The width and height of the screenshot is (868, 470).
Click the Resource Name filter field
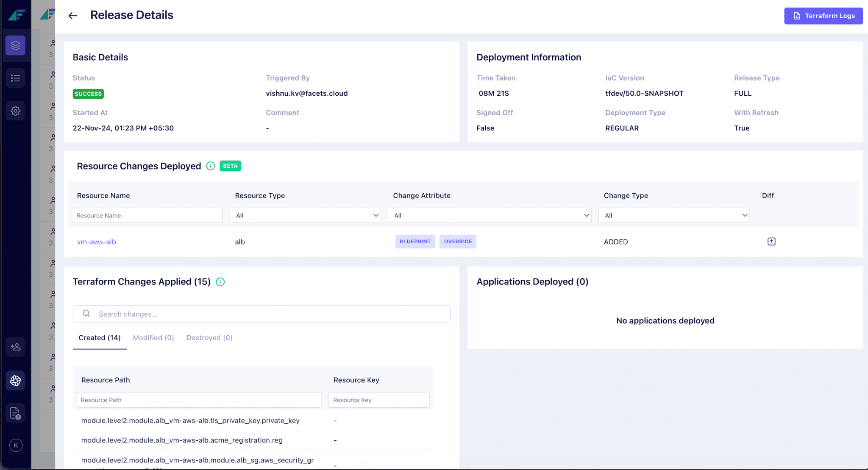coord(147,215)
